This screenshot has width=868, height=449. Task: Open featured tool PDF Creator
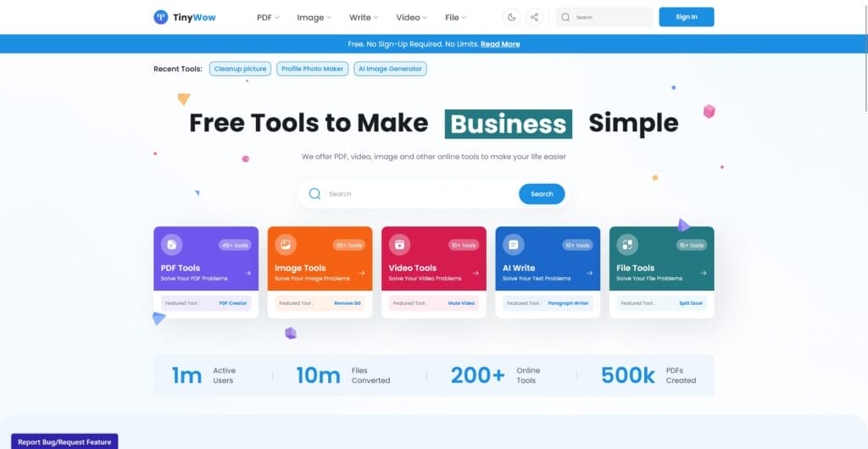233,303
